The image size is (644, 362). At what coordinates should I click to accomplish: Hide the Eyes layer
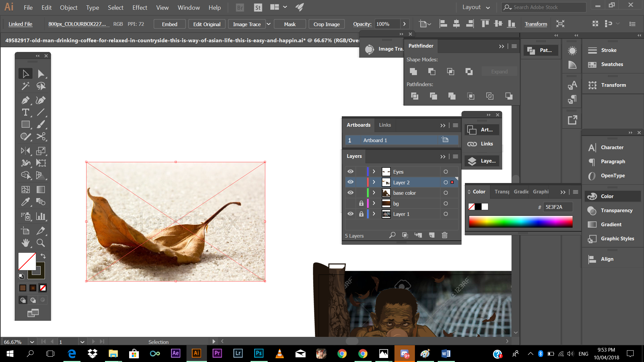tap(351, 172)
